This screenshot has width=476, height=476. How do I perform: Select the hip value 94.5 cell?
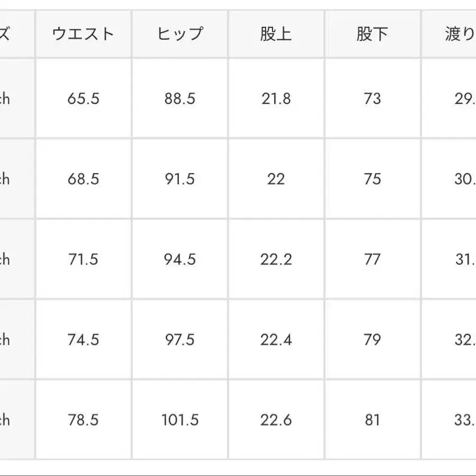(180, 259)
